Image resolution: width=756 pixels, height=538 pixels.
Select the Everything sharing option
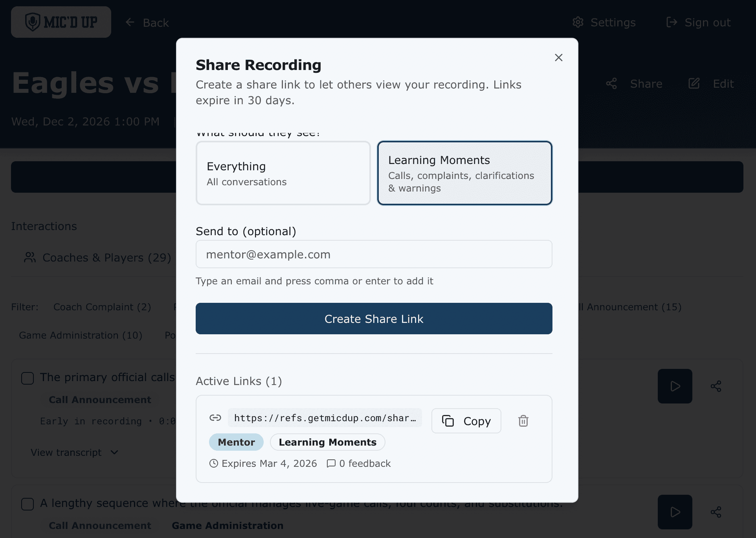tap(283, 173)
